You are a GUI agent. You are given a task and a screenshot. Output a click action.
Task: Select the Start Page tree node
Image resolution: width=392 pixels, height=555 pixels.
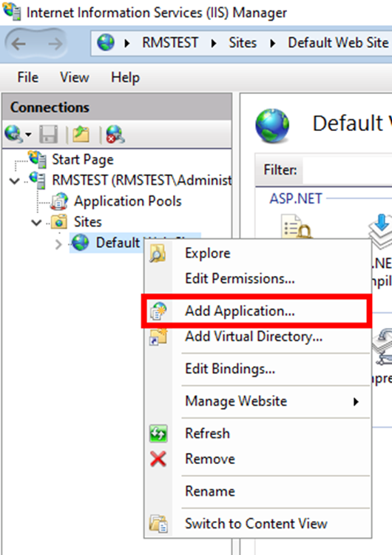[x=82, y=159]
